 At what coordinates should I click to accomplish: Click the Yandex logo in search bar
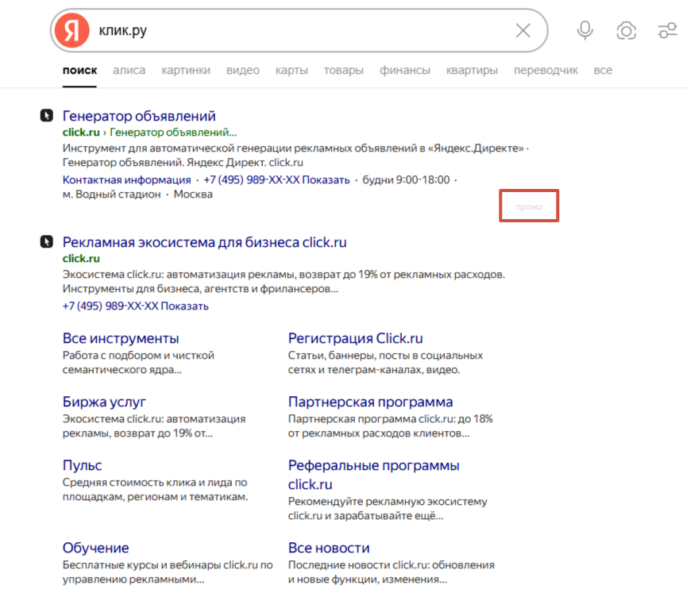coord(71,31)
